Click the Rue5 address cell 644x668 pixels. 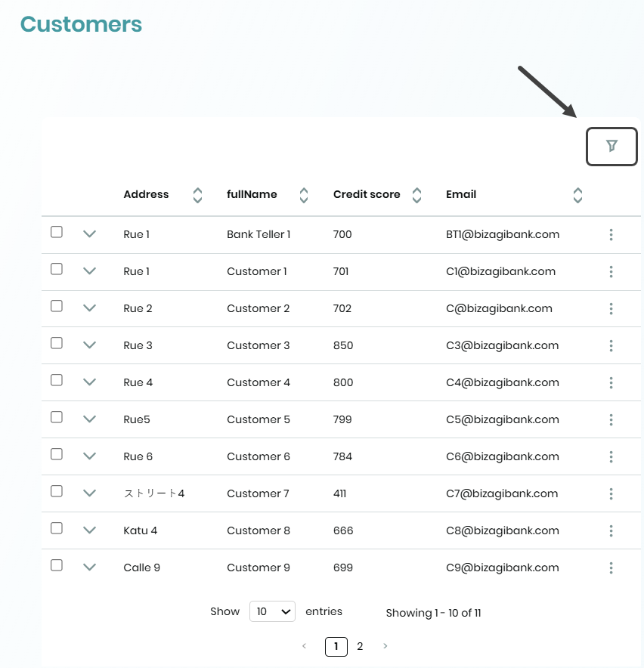[137, 419]
